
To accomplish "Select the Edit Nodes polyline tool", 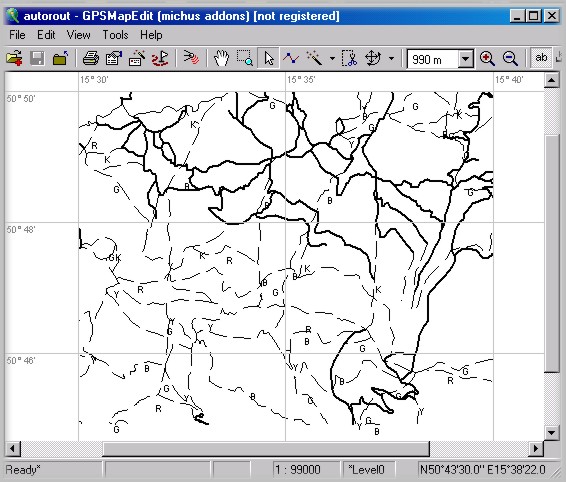I will pos(291,58).
